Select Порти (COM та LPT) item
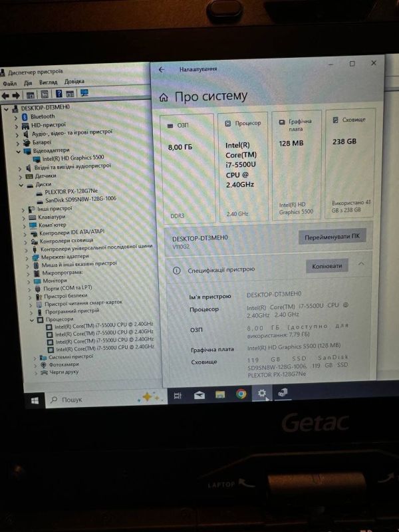This screenshot has height=532, width=399. click(x=68, y=288)
